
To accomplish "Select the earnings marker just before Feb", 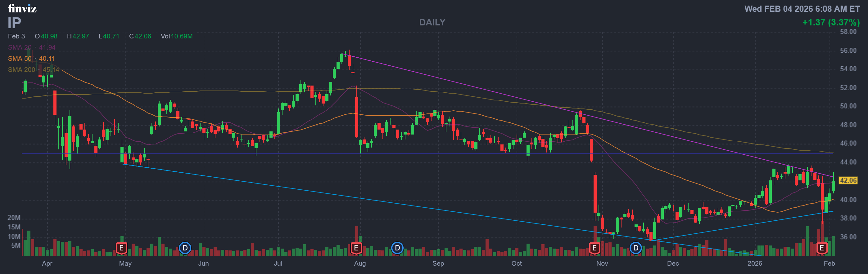I will [821, 248].
